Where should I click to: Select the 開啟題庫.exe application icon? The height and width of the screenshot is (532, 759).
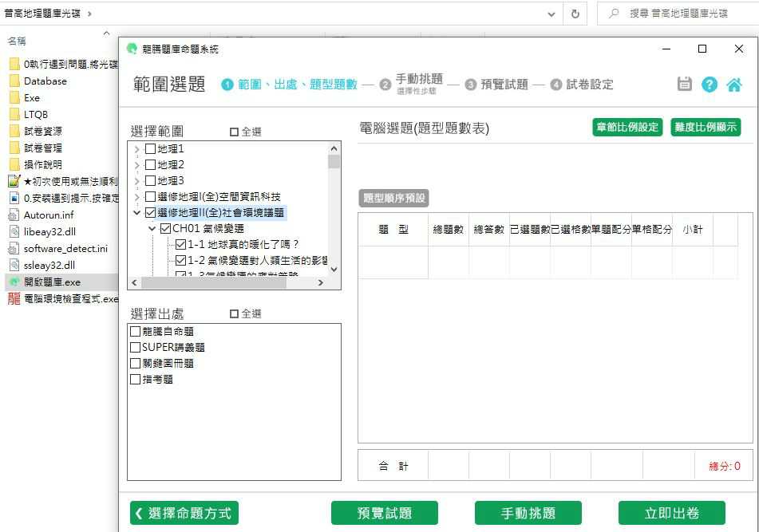14,282
